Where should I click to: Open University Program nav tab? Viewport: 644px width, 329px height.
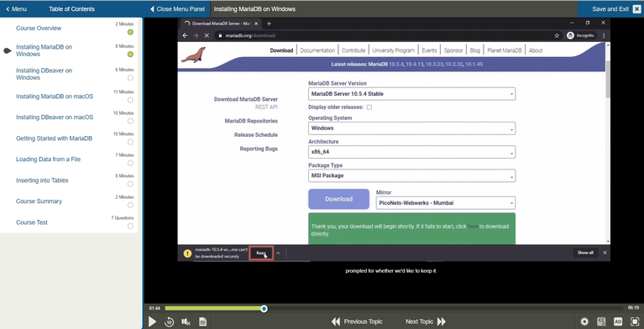pos(394,50)
